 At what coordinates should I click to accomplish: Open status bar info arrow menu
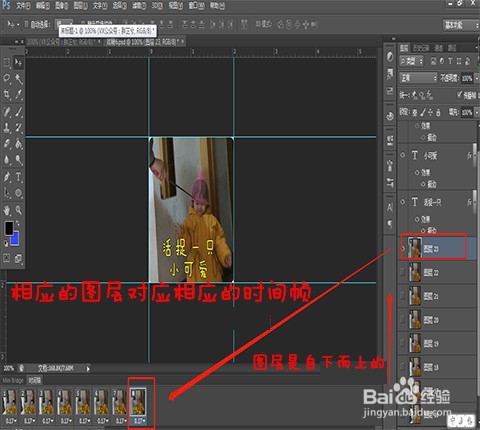pyautogui.click(x=88, y=369)
